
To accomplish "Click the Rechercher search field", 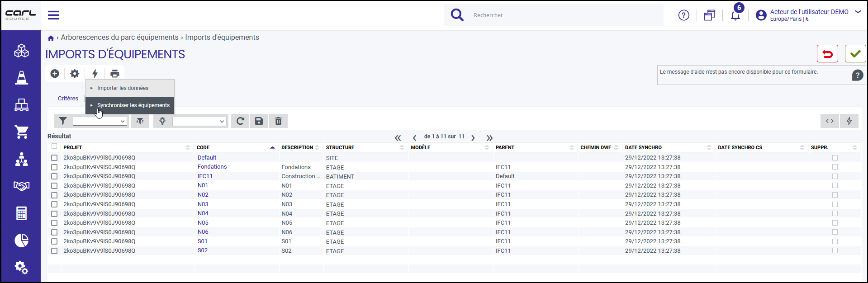I will 565,15.
